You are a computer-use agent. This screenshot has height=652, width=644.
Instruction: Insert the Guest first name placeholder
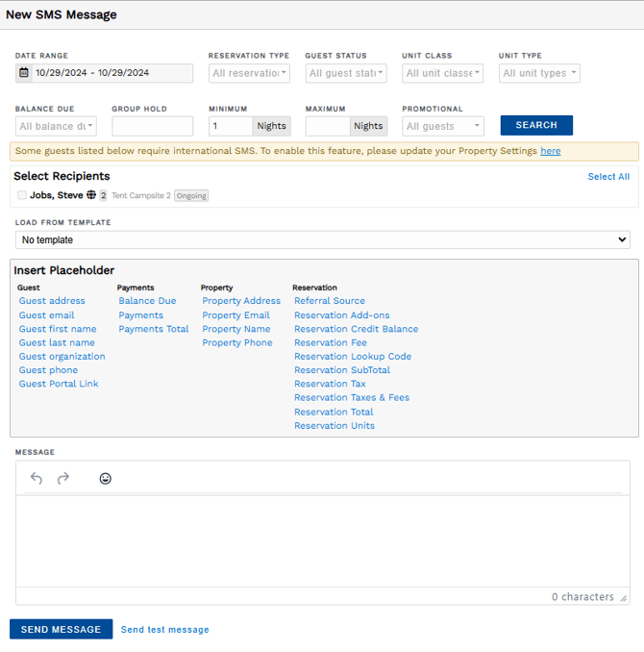tap(58, 329)
